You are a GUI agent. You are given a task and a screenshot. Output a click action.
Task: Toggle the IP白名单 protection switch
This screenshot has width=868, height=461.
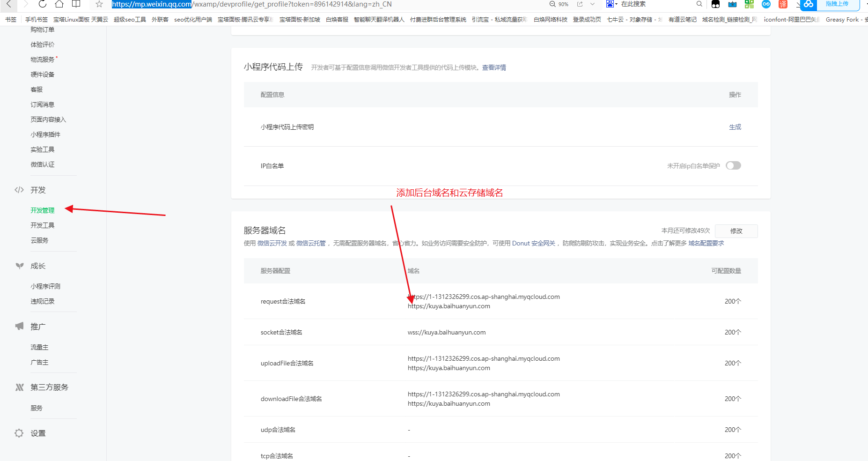(x=733, y=165)
